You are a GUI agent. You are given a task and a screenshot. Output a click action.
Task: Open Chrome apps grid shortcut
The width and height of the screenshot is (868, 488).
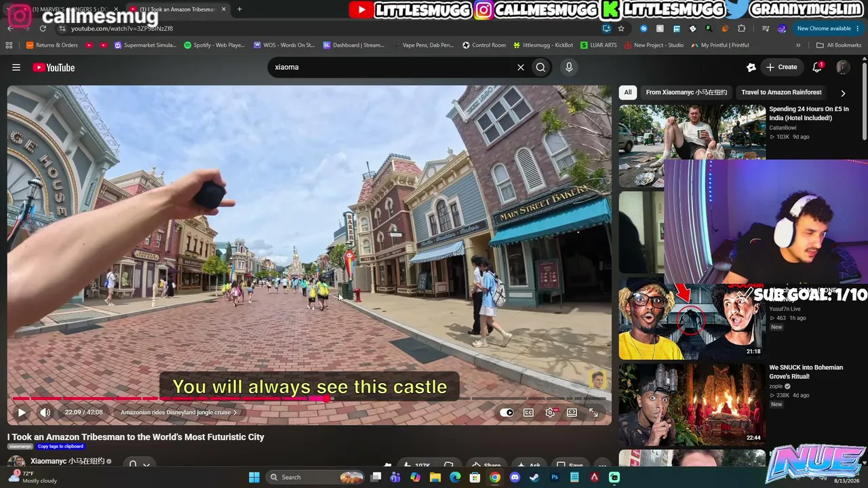click(9, 45)
